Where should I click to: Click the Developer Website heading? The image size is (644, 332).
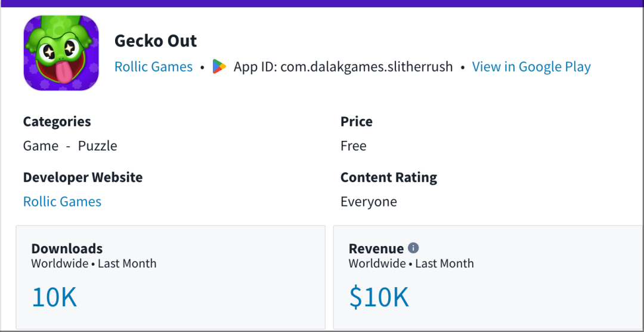pyautogui.click(x=83, y=177)
